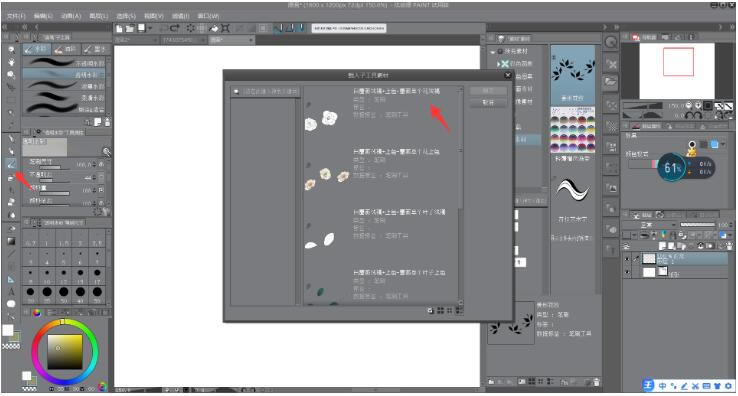738x396 pixels.
Task: Switch to second sub tool group tab
Action: [65, 49]
